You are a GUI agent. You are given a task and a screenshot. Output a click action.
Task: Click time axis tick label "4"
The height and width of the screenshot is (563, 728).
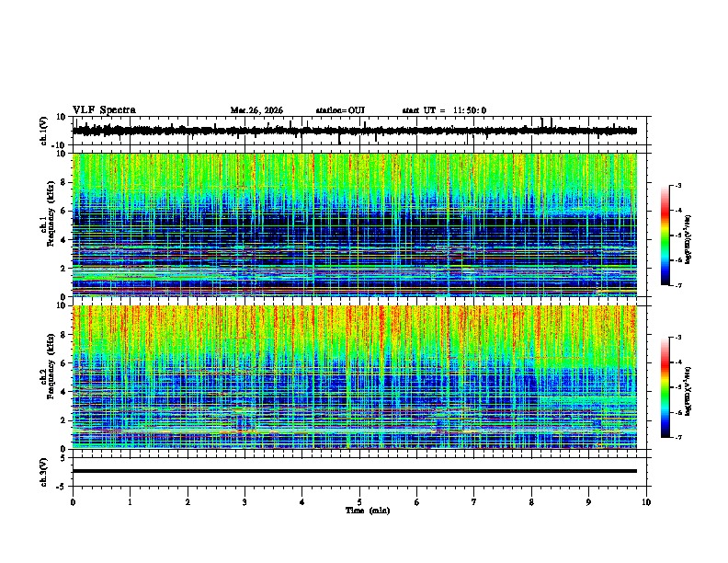coord(301,502)
